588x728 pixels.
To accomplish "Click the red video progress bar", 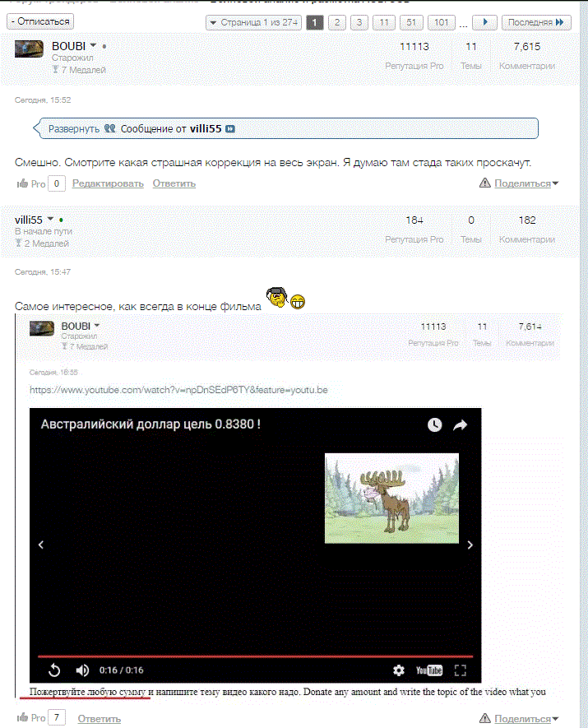I will click(255, 656).
